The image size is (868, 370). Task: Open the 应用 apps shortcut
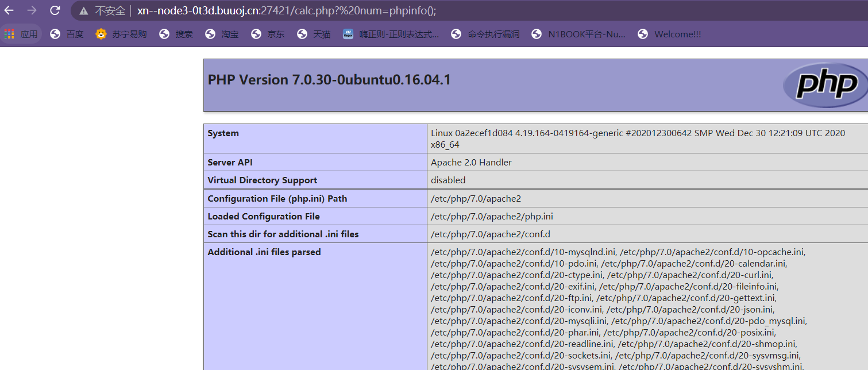[x=21, y=34]
